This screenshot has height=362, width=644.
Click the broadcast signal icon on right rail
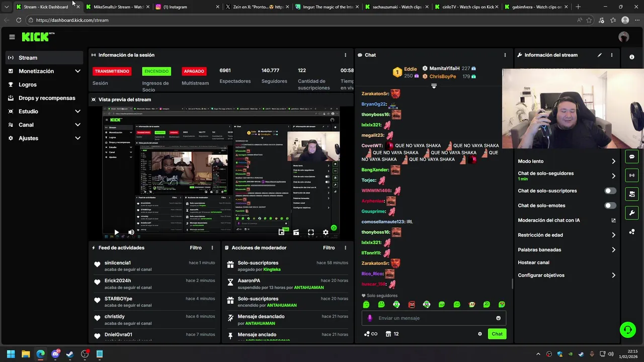click(x=632, y=175)
